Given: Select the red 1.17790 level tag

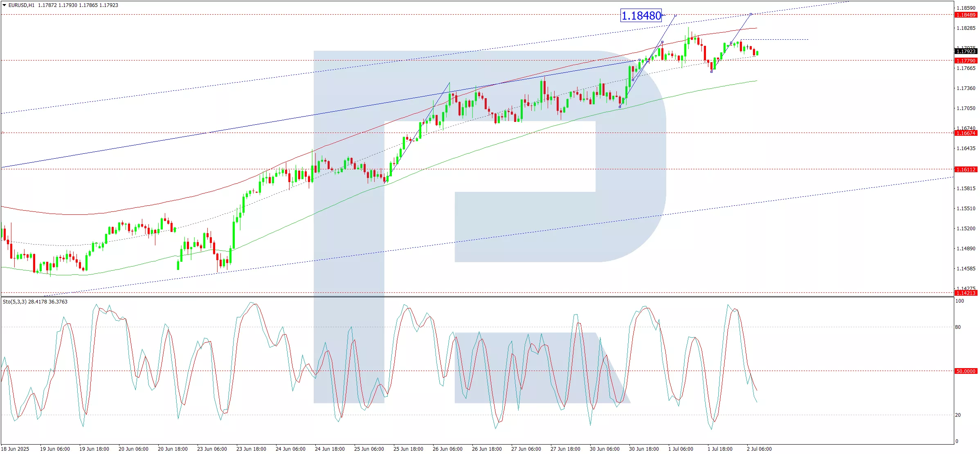Looking at the screenshot, I should click(966, 61).
